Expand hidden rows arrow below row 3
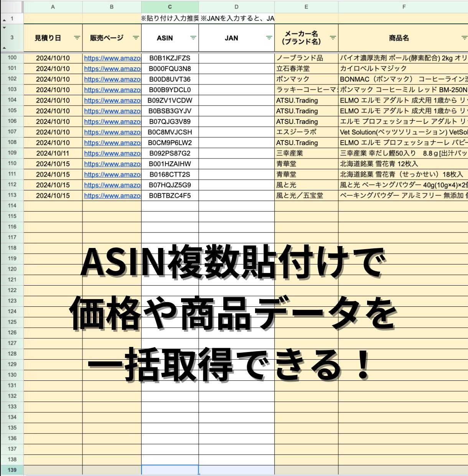Viewport: 468px width, 476px height. click(x=4, y=48)
